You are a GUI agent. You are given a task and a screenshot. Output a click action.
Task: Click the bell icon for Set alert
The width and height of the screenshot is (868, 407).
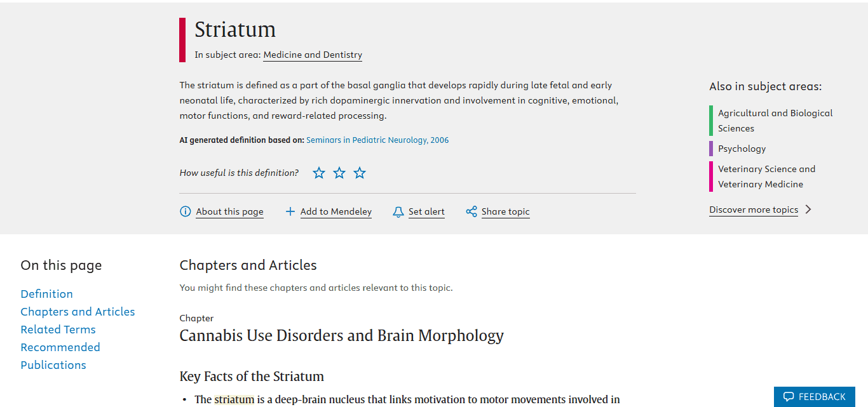[x=398, y=211]
